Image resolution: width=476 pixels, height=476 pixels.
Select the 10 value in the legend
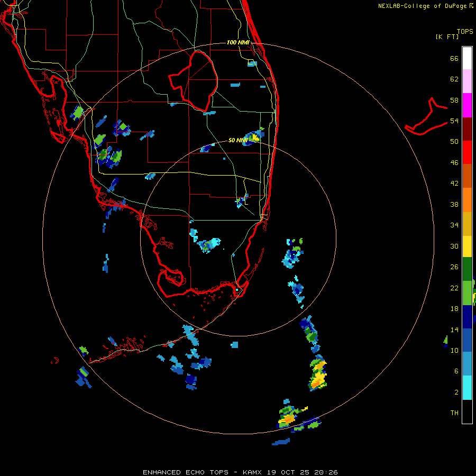pyautogui.click(x=454, y=350)
